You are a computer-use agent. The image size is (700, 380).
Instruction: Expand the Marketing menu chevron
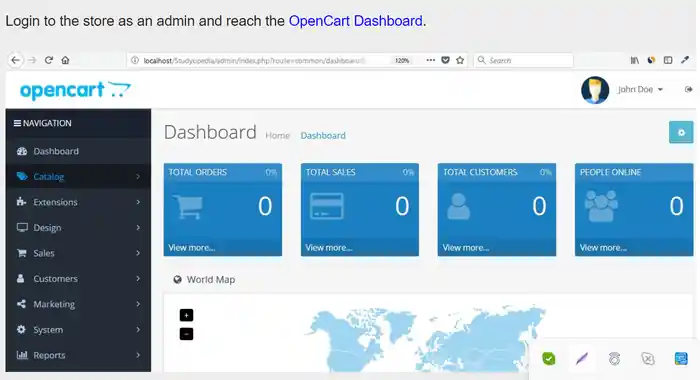click(138, 304)
